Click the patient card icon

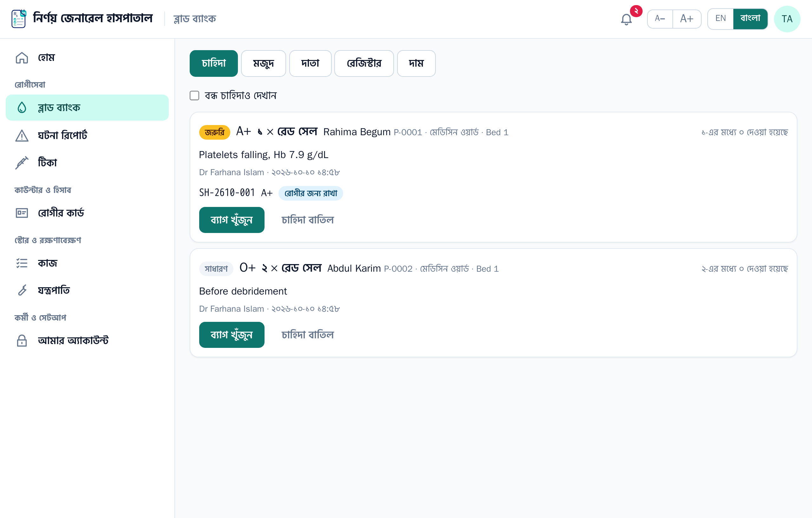pyautogui.click(x=22, y=213)
